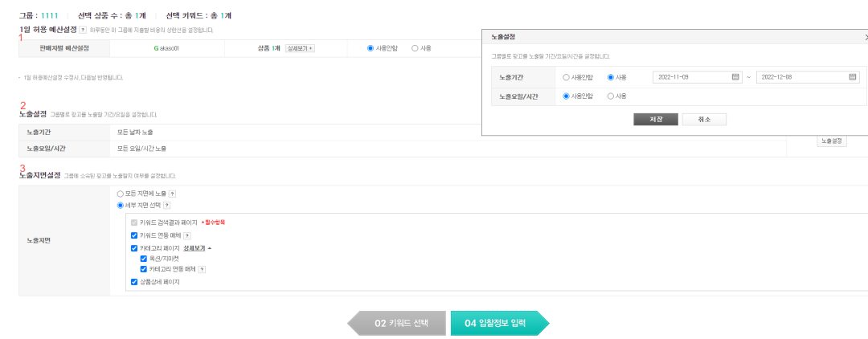Viewport: 868px width, 339px height.
Task: Close the 노출설정 popup with X
Action: click(866, 37)
